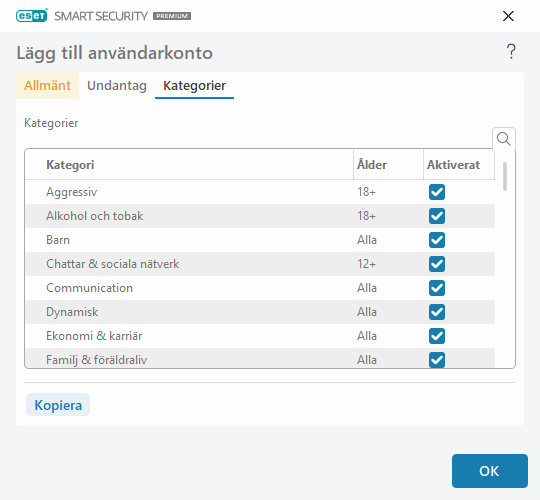Select the Kategorier tab

[195, 85]
